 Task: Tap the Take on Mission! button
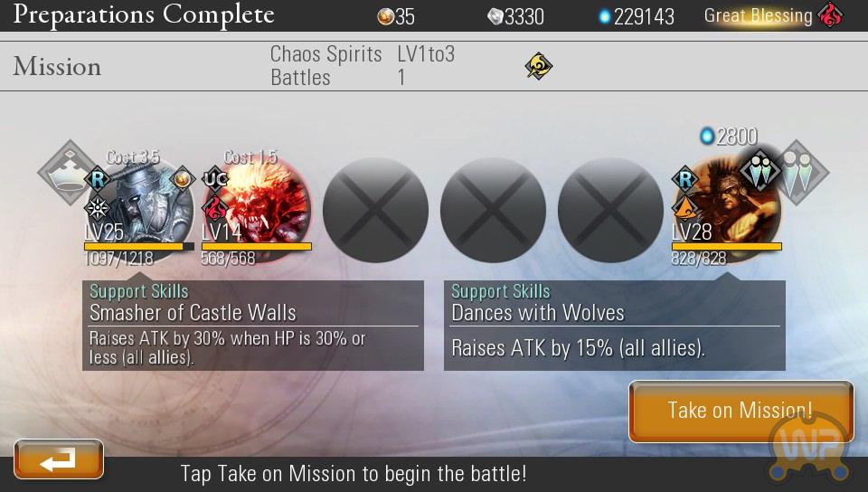pos(741,412)
